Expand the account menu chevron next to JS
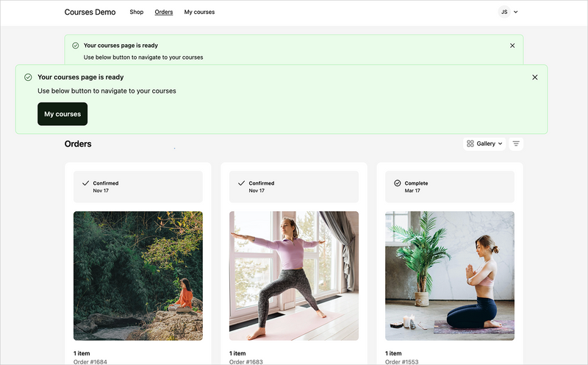Viewport: 588px width, 365px height. coord(516,12)
